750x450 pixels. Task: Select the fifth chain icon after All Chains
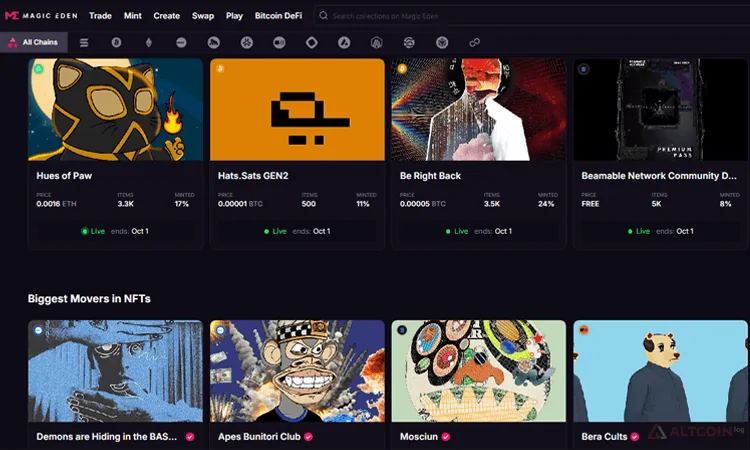[214, 43]
